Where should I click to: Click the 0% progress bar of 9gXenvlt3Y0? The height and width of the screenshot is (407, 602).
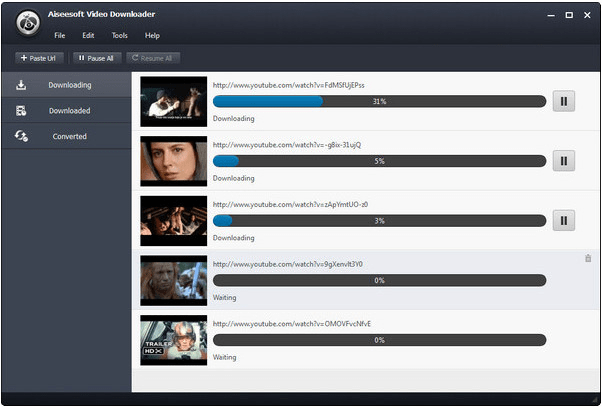click(379, 280)
